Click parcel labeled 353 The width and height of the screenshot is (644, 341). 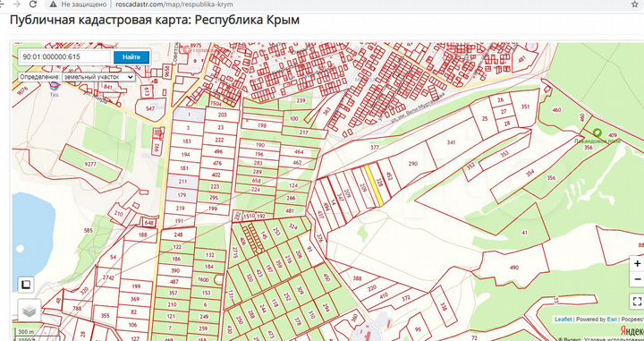(x=504, y=154)
